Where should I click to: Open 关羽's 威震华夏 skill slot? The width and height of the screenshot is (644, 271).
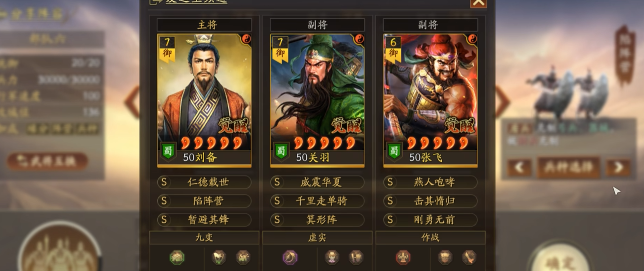[x=317, y=182]
